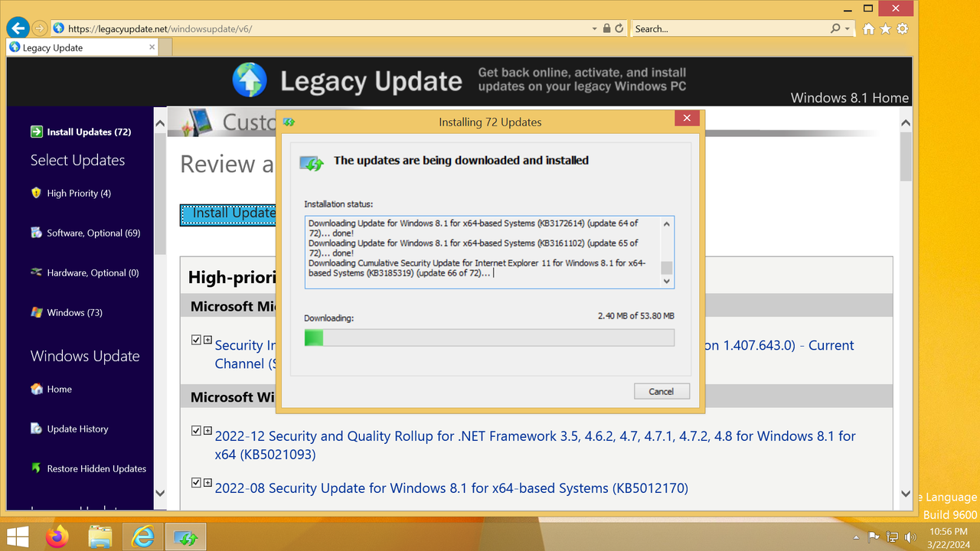The height and width of the screenshot is (551, 980).
Task: Click Internet Explorer taskbar icon
Action: click(x=142, y=536)
